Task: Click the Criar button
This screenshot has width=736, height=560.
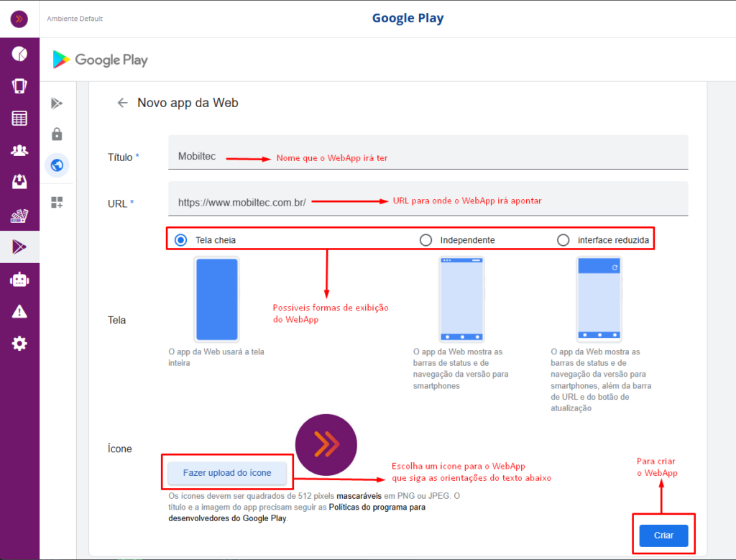Action: [663, 536]
